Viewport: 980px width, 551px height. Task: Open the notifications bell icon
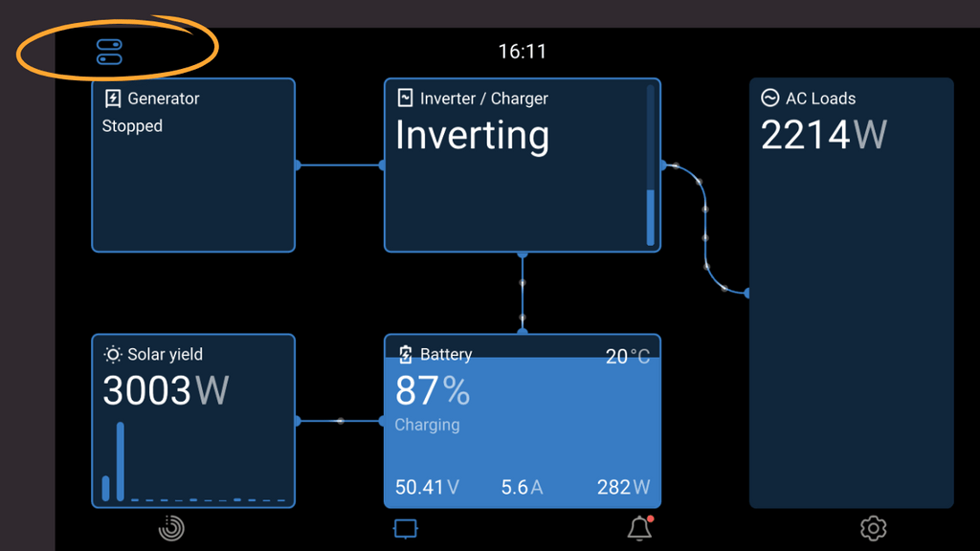coord(640,528)
